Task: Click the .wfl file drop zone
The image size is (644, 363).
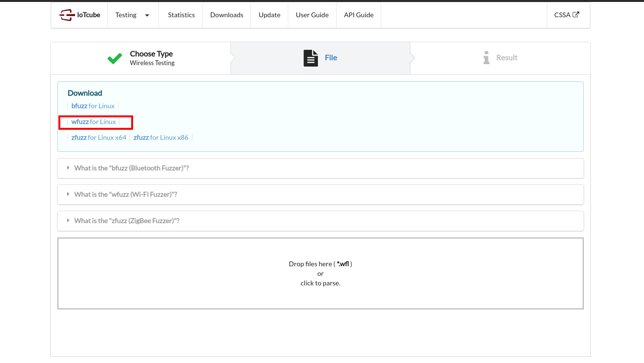Action: tap(320, 273)
